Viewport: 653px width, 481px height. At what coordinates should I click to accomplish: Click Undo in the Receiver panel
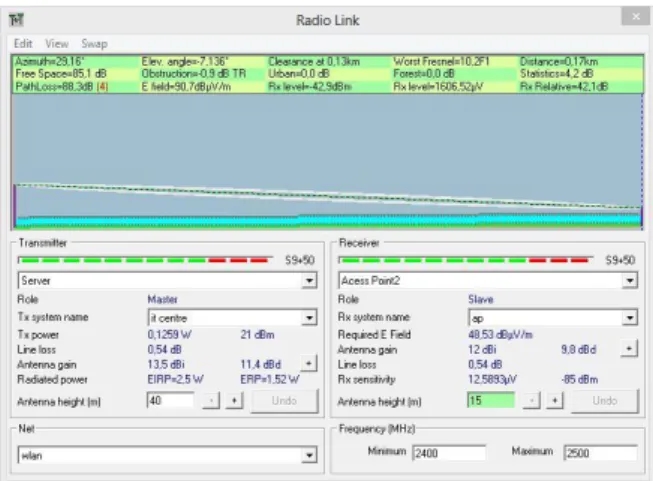click(605, 401)
